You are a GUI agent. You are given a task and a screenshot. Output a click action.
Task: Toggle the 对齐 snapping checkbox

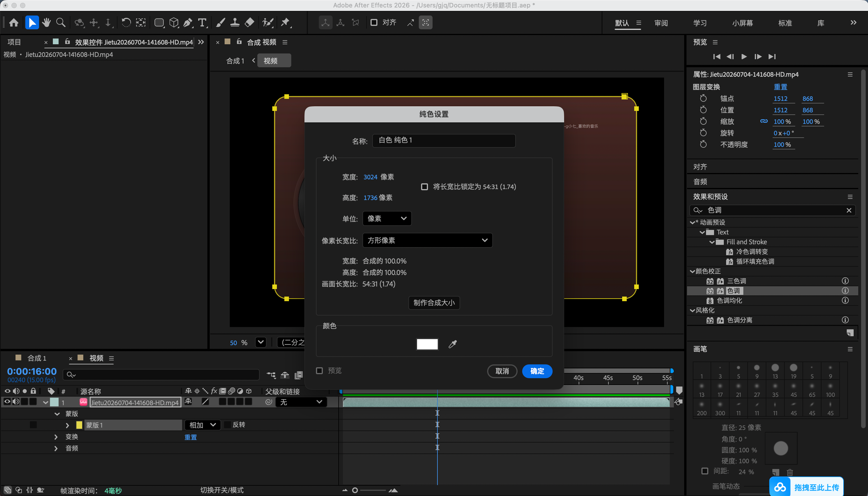pos(374,22)
